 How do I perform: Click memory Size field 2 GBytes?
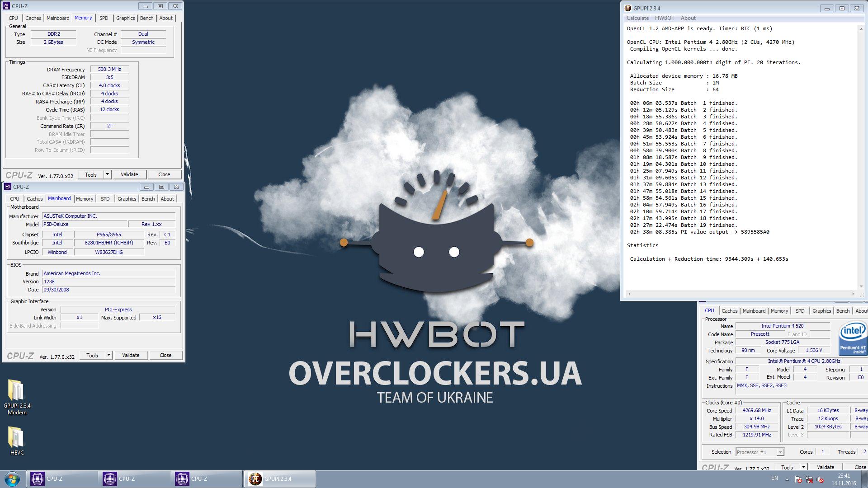(53, 42)
